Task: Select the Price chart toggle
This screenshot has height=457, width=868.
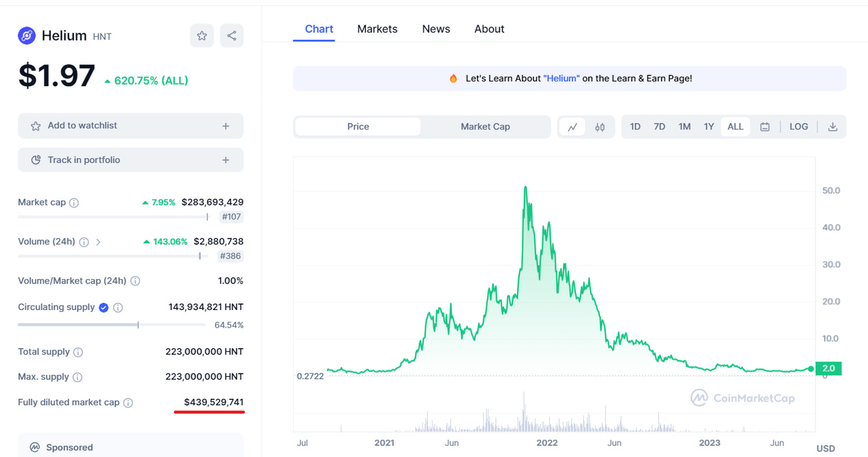Action: pyautogui.click(x=358, y=127)
